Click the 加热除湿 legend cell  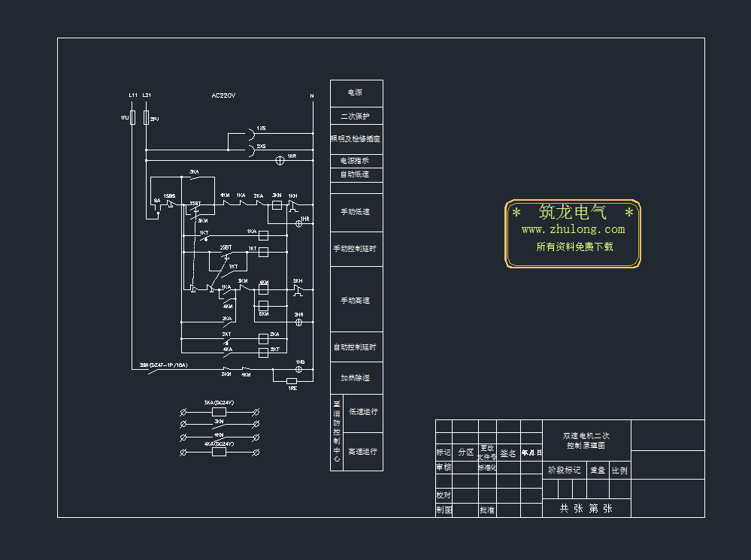point(356,378)
